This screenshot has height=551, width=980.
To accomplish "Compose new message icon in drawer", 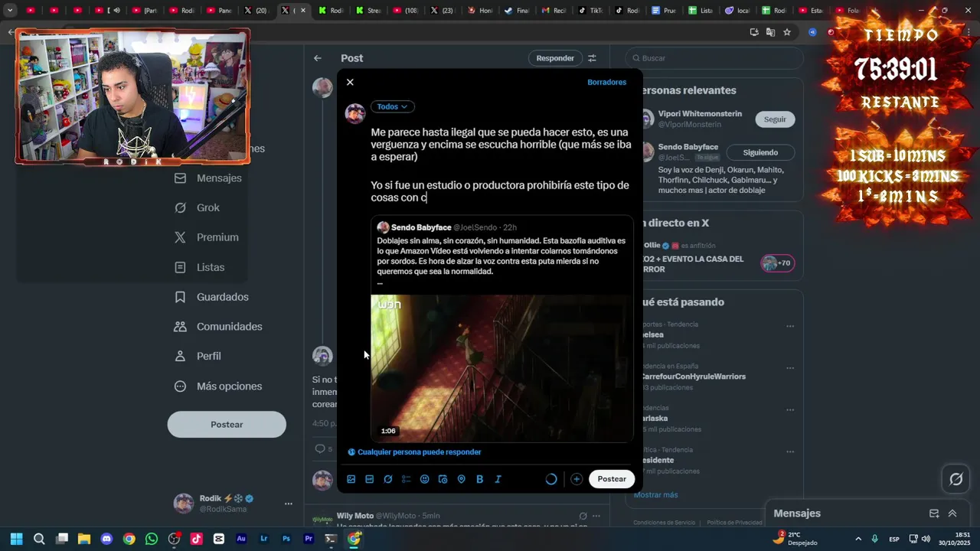I will pyautogui.click(x=934, y=514).
